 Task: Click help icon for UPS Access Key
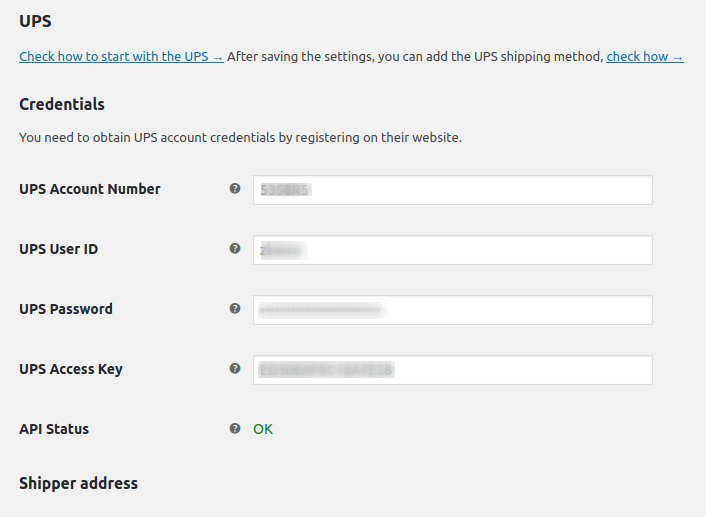pyautogui.click(x=235, y=368)
